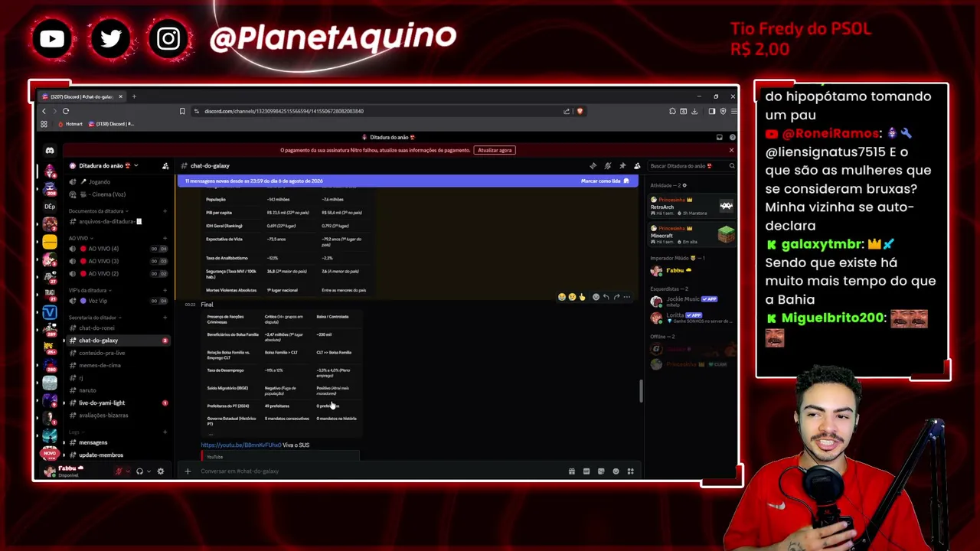Viewport: 980px width, 551px height.
Task: Open the Instagram icon in stream overlay
Action: tap(168, 38)
